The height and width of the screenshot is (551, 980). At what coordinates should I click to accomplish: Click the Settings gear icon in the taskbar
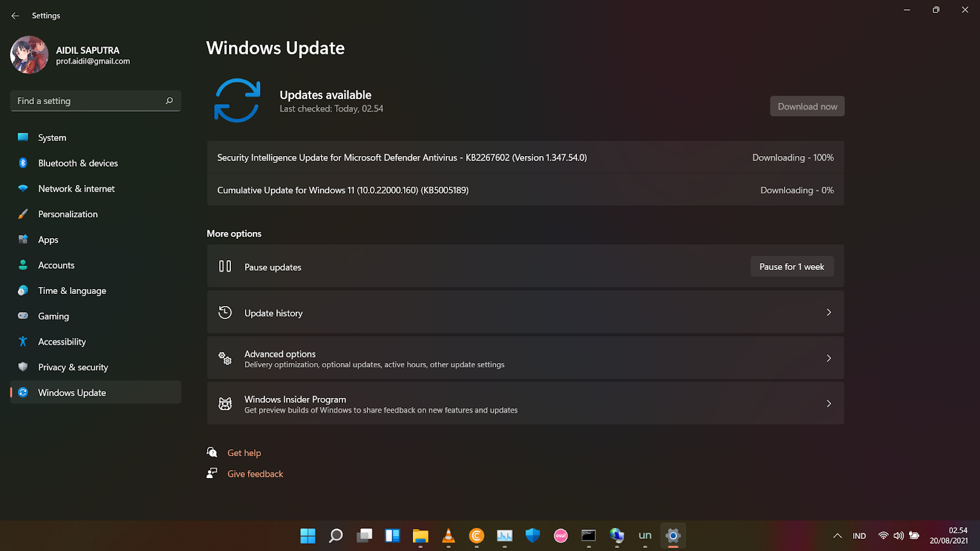673,536
